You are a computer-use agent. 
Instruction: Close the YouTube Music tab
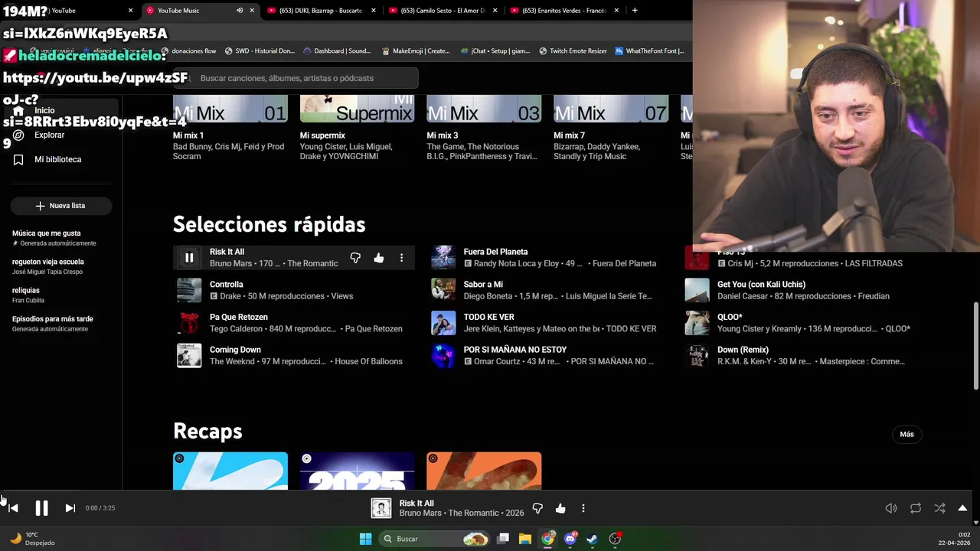[252, 11]
